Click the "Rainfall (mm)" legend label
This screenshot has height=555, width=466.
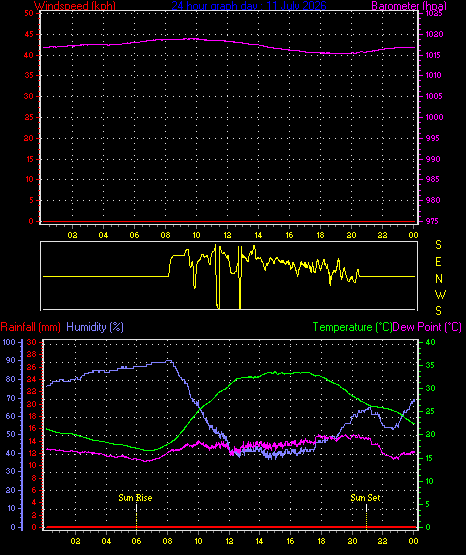(30, 327)
